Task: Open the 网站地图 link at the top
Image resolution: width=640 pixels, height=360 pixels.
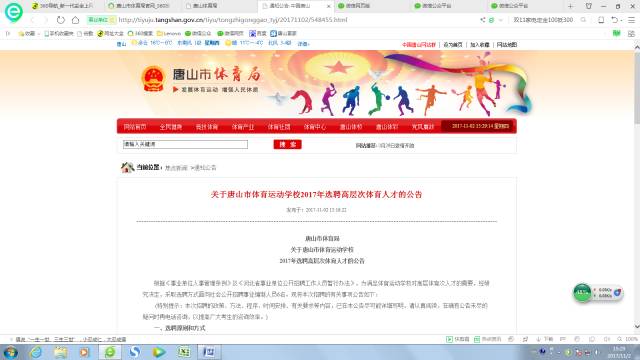Action: 507,44
